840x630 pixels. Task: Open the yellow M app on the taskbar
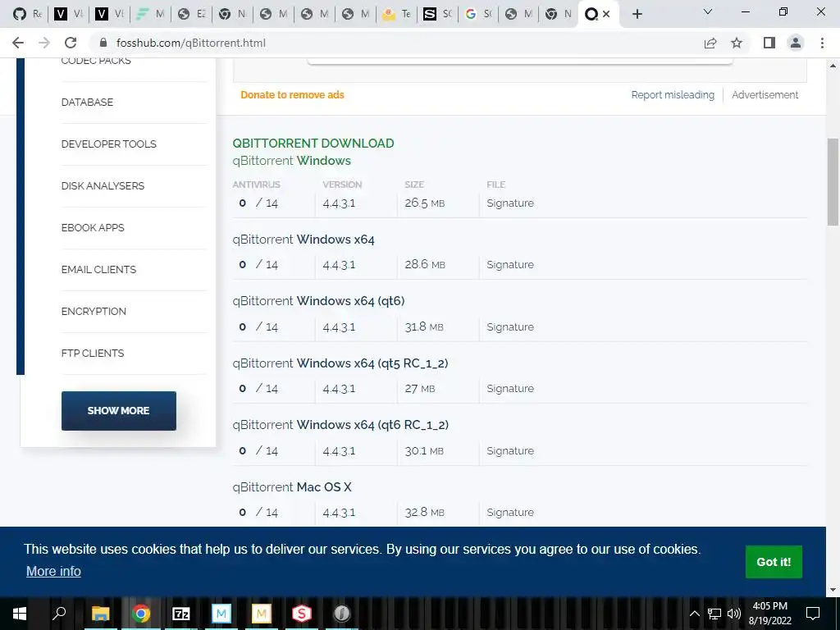[x=262, y=614]
